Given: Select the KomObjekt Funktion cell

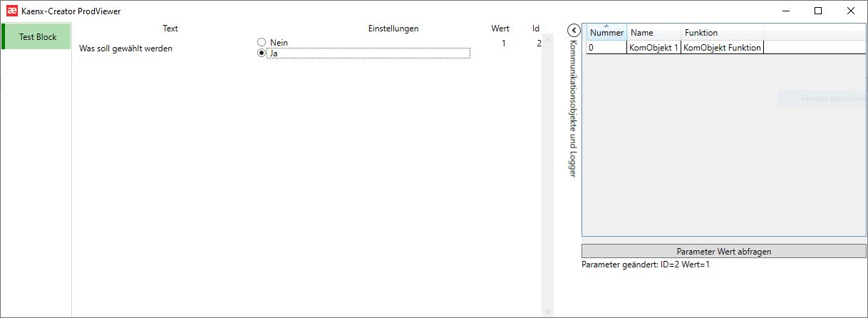Looking at the screenshot, I should (x=723, y=47).
